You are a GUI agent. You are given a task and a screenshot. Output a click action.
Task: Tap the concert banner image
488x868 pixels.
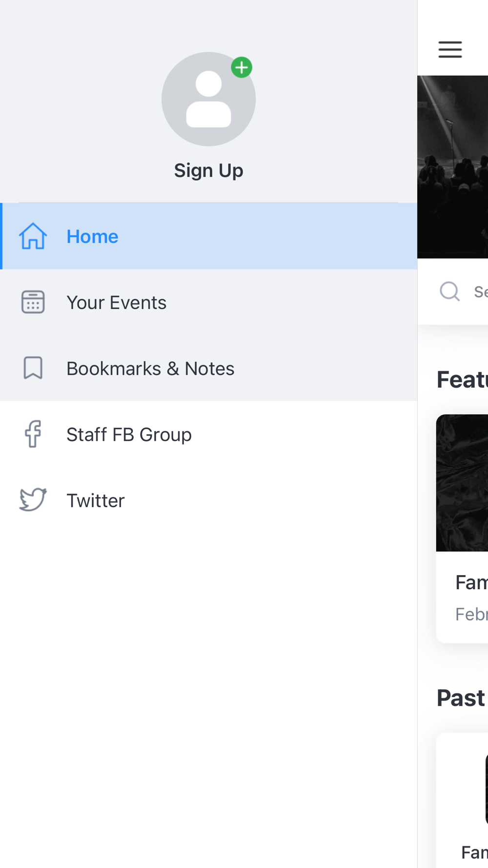coord(453,167)
